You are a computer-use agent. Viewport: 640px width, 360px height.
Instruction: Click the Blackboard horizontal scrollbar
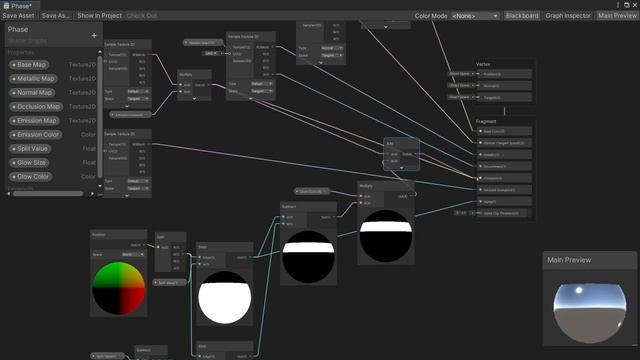tap(48, 194)
